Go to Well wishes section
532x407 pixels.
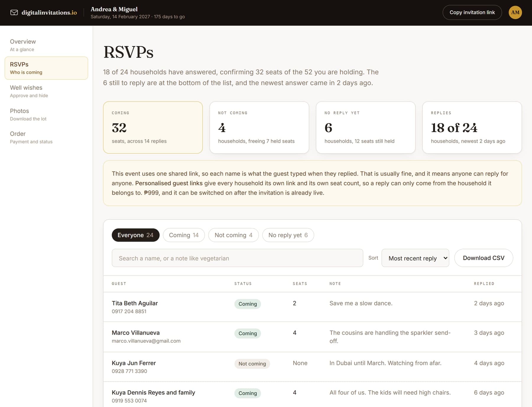pos(46,91)
